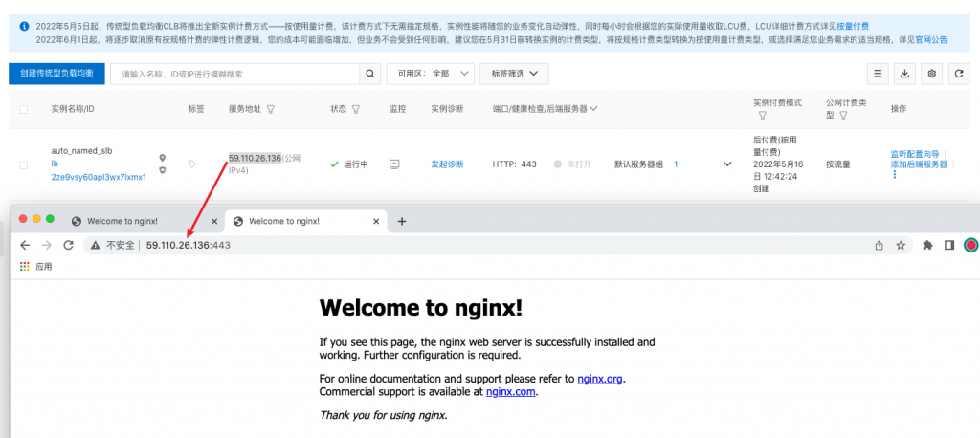
Task: Follow the nginx.com link
Action: coord(511,392)
